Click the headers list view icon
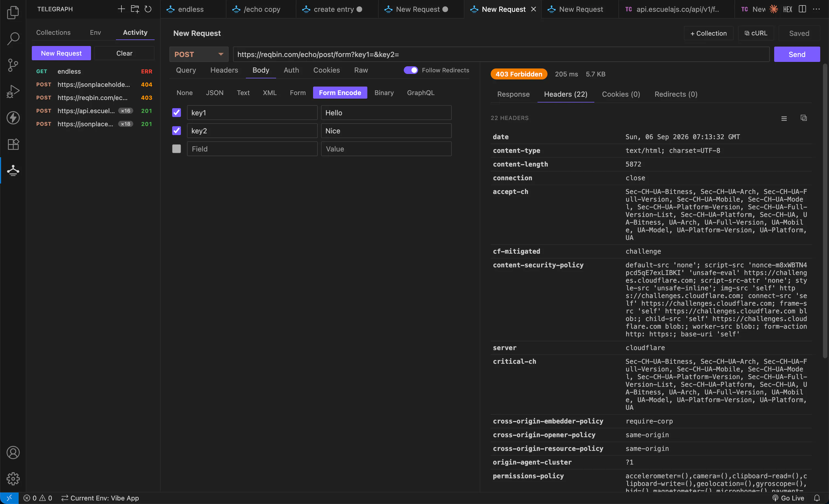Image resolution: width=829 pixels, height=504 pixels. tap(784, 118)
